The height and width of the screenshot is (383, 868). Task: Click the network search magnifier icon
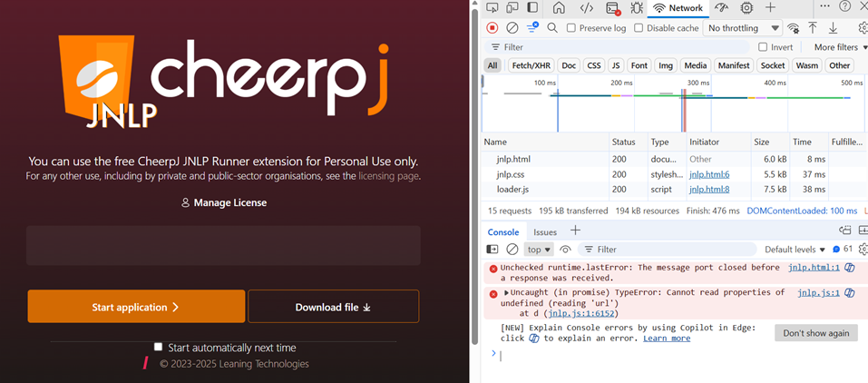tap(552, 28)
